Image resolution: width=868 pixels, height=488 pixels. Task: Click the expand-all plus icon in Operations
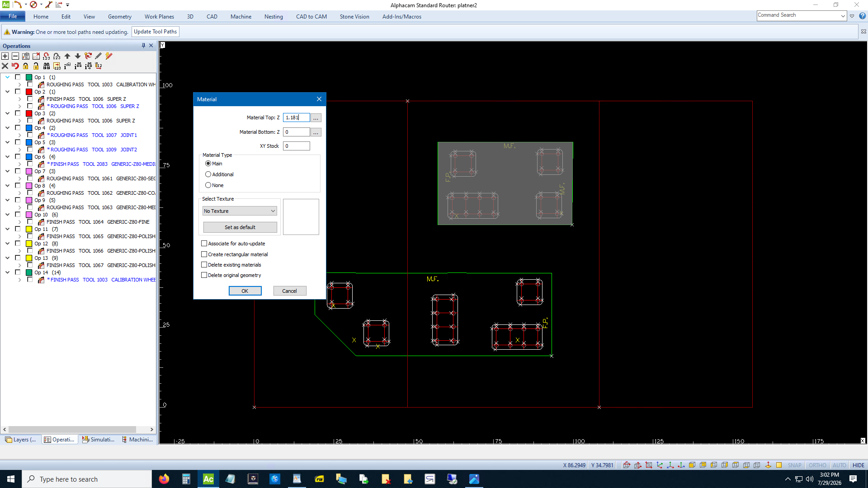5,56
